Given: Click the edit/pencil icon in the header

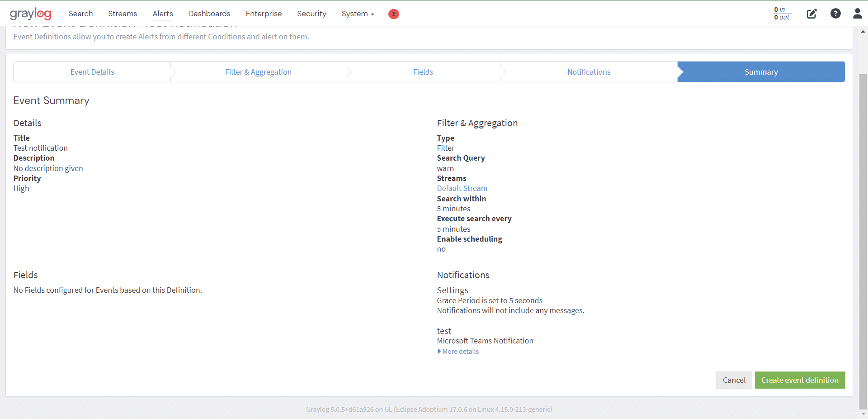Looking at the screenshot, I should click(811, 14).
